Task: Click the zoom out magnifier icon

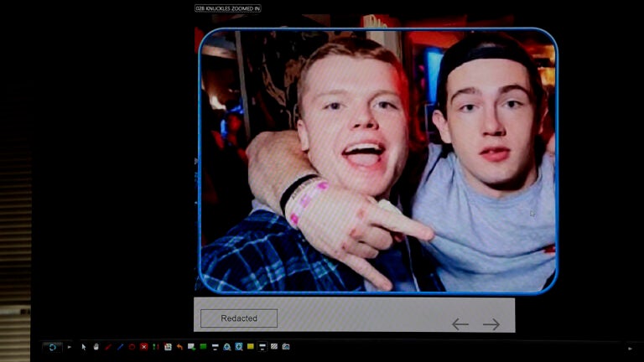Action: click(x=239, y=347)
